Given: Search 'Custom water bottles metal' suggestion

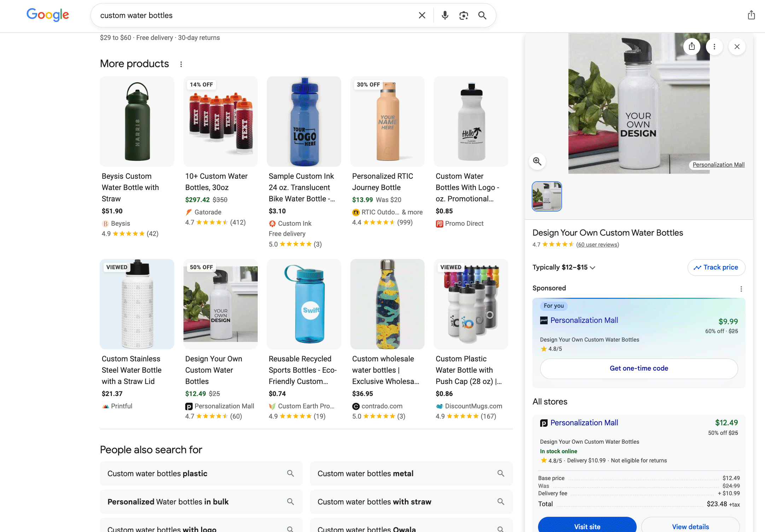Looking at the screenshot, I should (411, 473).
